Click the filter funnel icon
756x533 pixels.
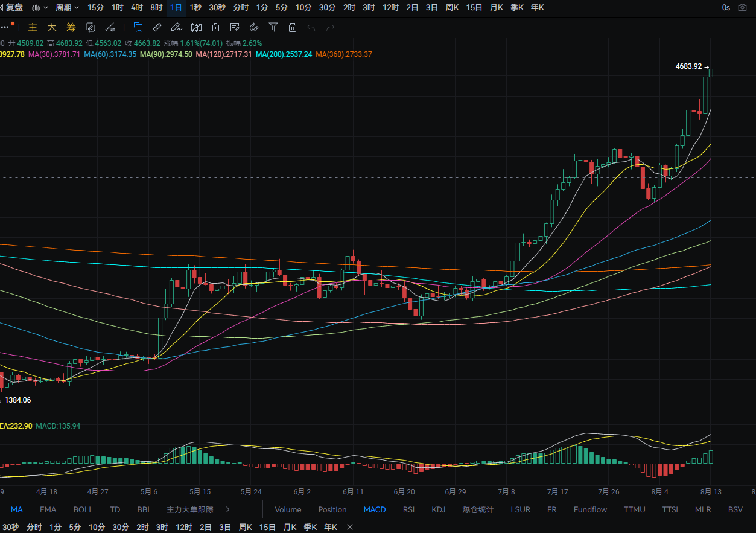(273, 27)
